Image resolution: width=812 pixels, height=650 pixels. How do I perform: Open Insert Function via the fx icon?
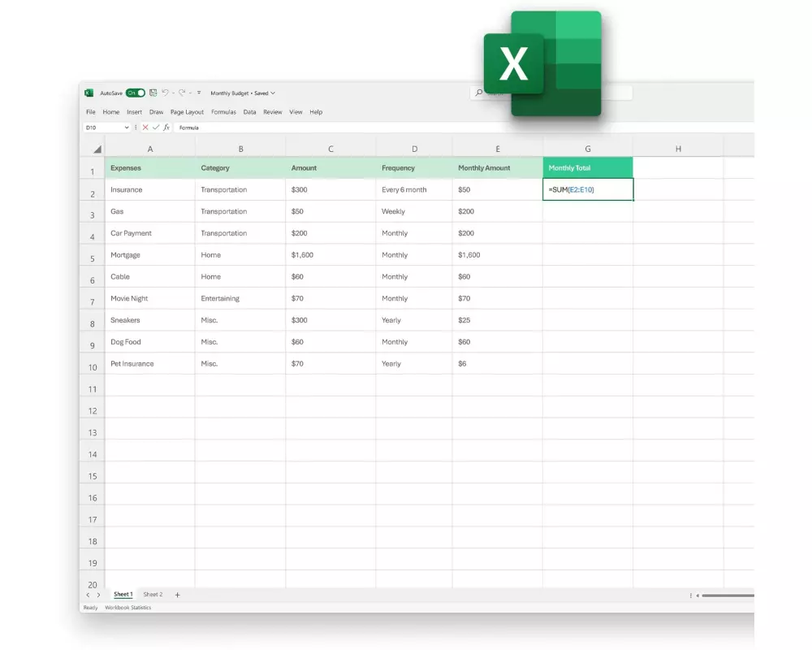click(166, 128)
